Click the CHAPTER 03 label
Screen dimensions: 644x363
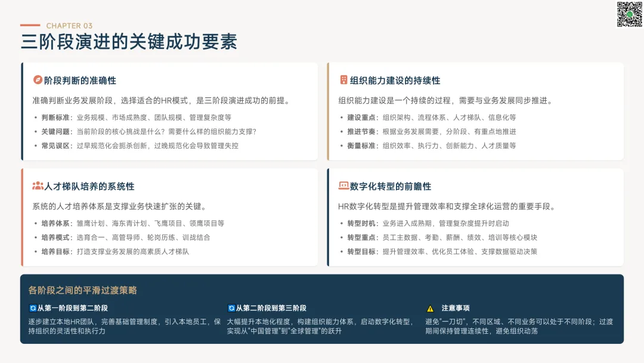click(x=69, y=26)
